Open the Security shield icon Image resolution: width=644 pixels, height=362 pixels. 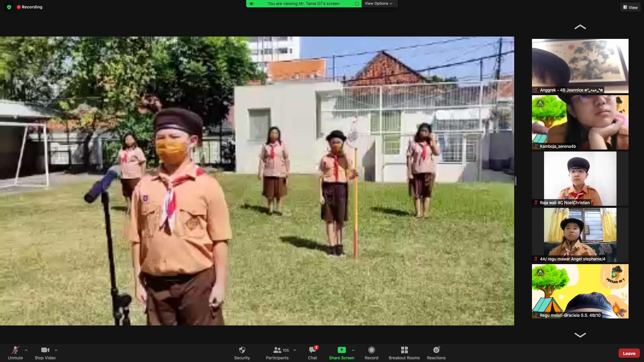pos(242,350)
